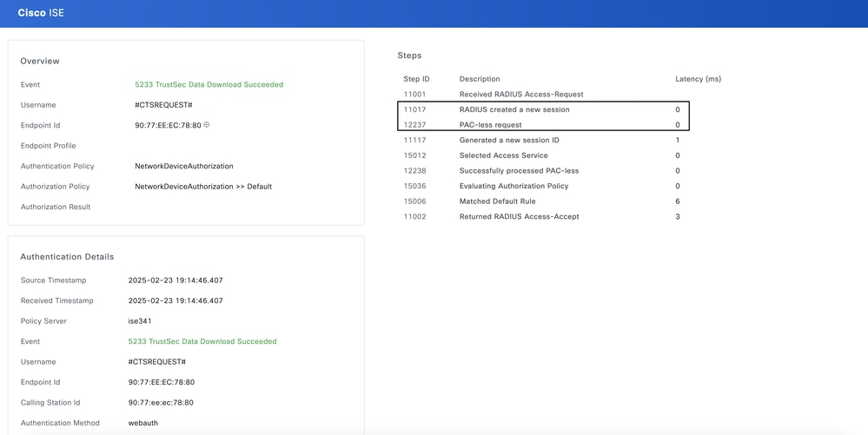Click the Calling Station Id label

click(x=50, y=403)
